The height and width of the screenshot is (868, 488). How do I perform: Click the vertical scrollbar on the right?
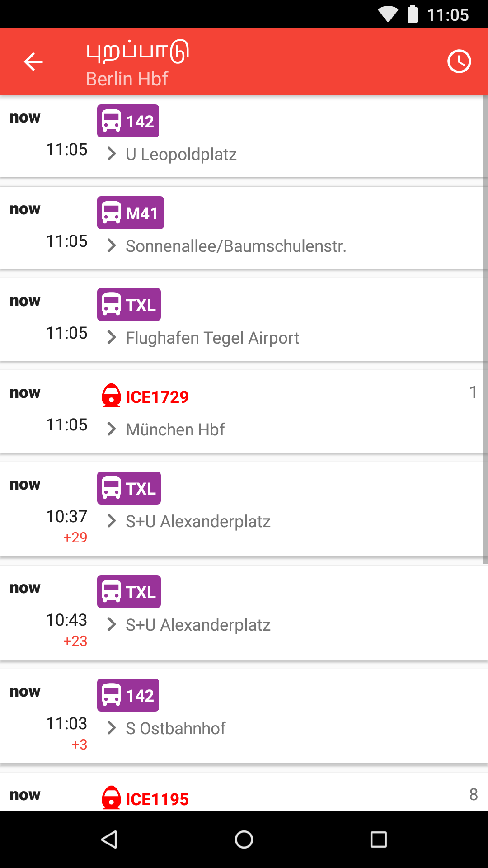pyautogui.click(x=485, y=329)
